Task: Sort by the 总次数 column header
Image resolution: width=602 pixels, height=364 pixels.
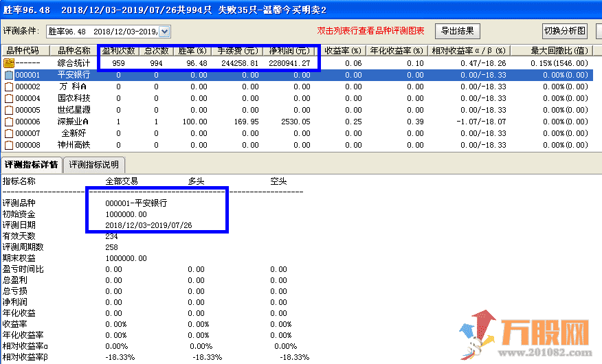Action: (156, 51)
